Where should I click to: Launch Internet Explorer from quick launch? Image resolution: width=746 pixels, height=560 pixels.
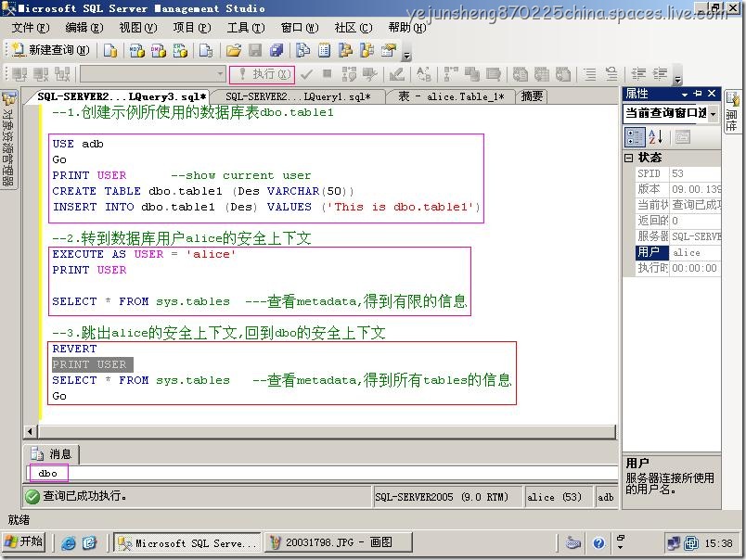click(69, 543)
